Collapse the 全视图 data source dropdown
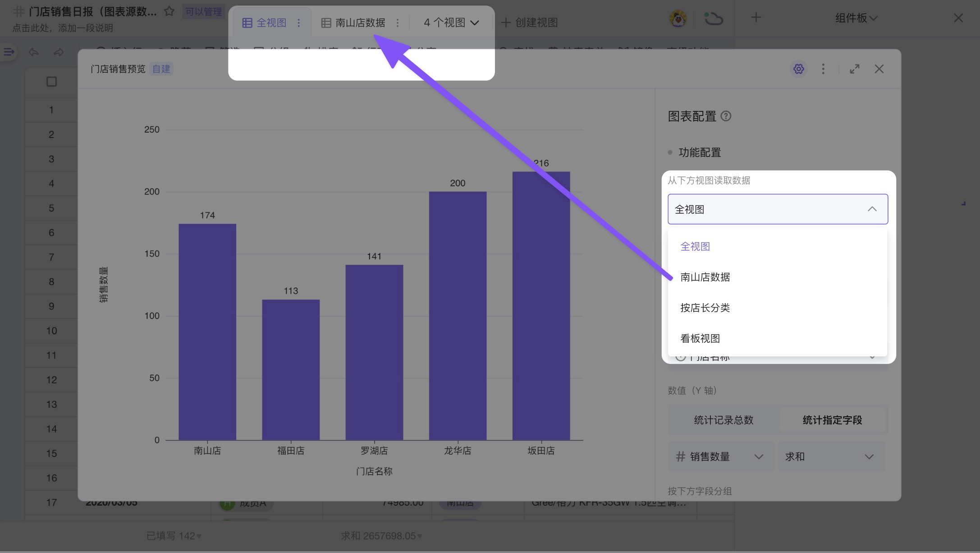Image resolution: width=980 pixels, height=553 pixels. pyautogui.click(x=872, y=209)
